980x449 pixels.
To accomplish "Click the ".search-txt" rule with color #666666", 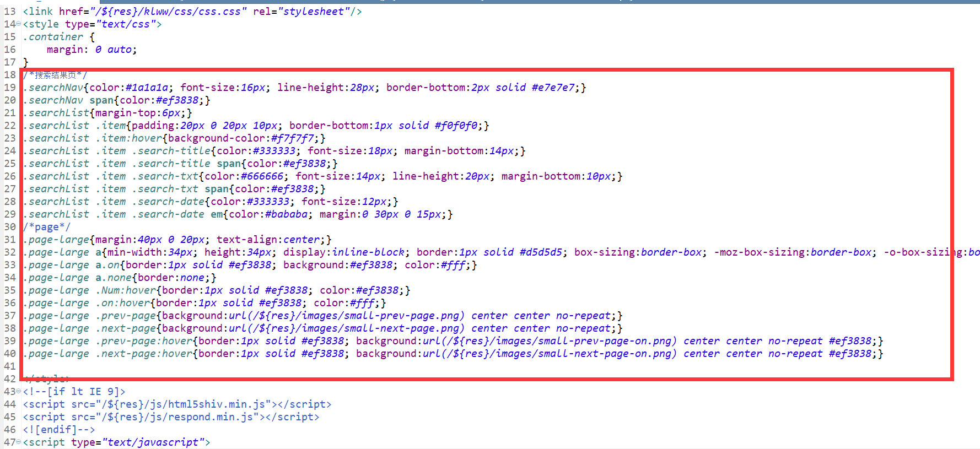I will coord(323,176).
